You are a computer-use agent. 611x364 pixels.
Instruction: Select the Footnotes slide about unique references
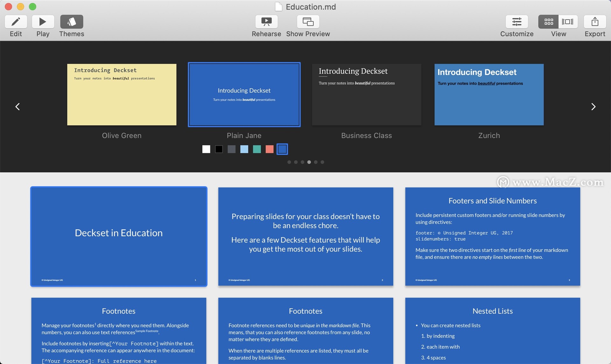click(x=306, y=331)
